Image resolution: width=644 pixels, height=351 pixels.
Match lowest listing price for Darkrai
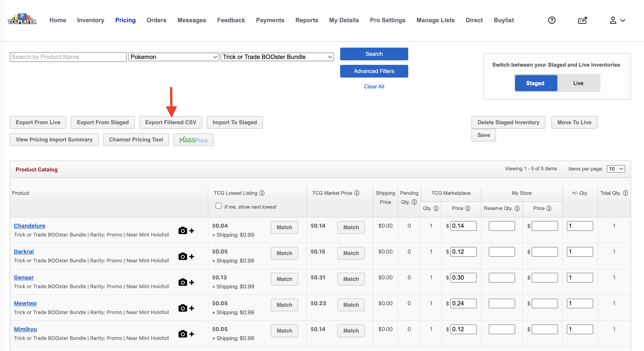tap(284, 253)
